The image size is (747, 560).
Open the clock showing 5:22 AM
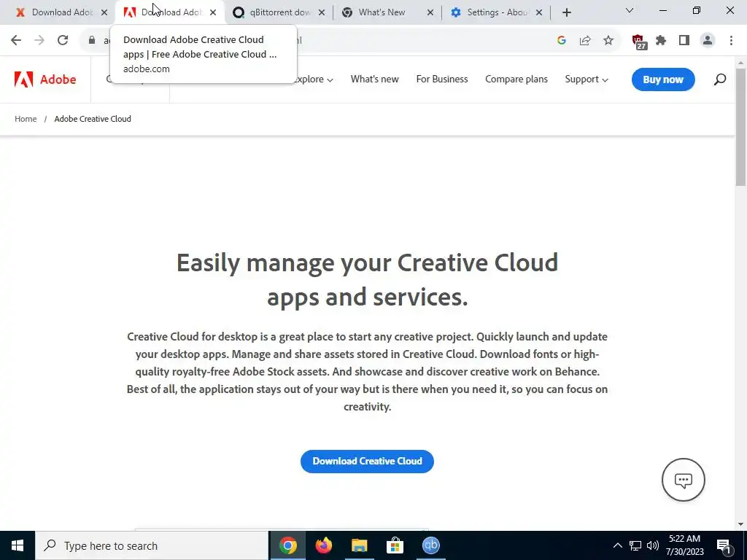coord(684,545)
